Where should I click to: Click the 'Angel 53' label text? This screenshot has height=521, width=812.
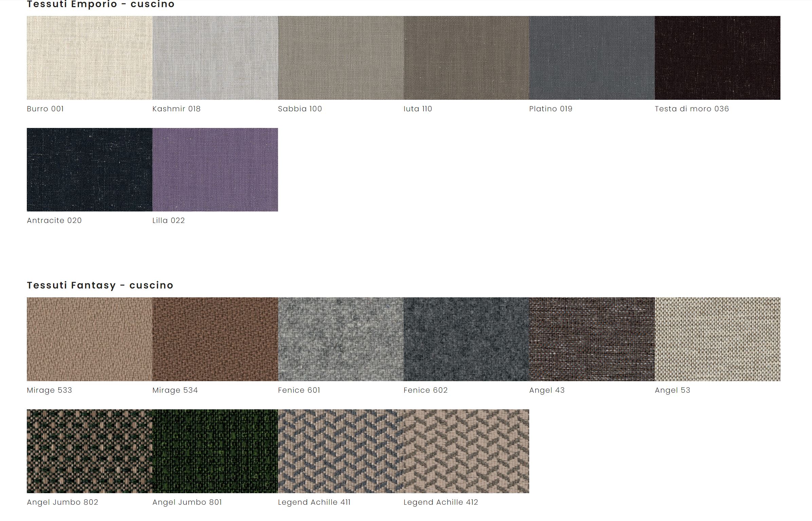672,390
